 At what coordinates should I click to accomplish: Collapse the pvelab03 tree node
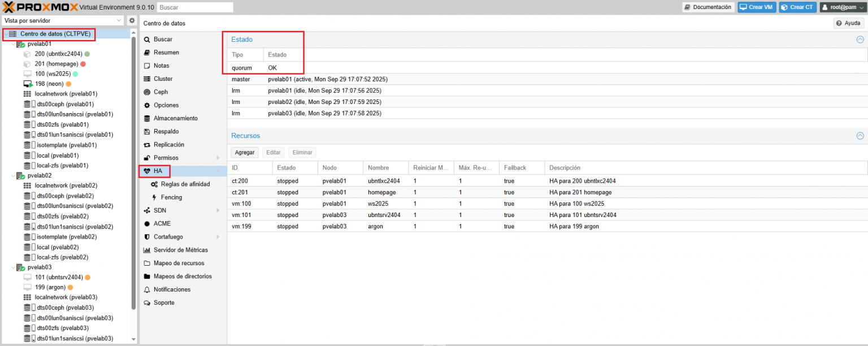pyautogui.click(x=12, y=267)
